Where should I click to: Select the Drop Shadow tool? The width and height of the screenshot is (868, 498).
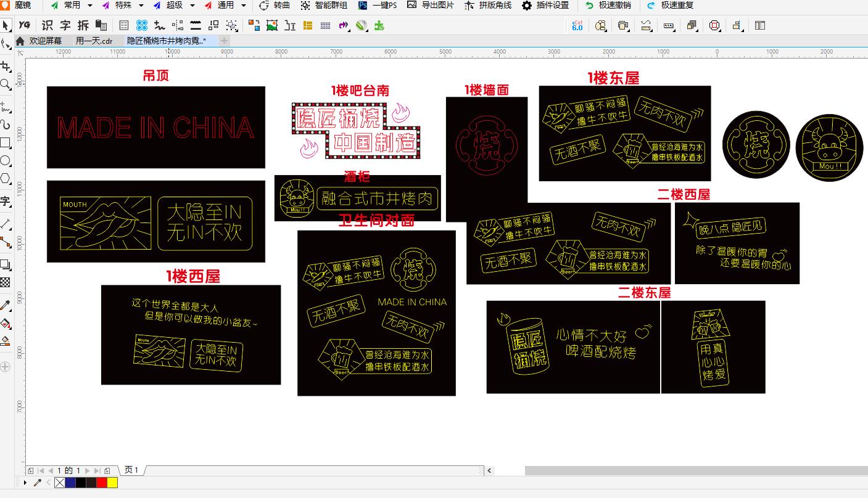6,264
